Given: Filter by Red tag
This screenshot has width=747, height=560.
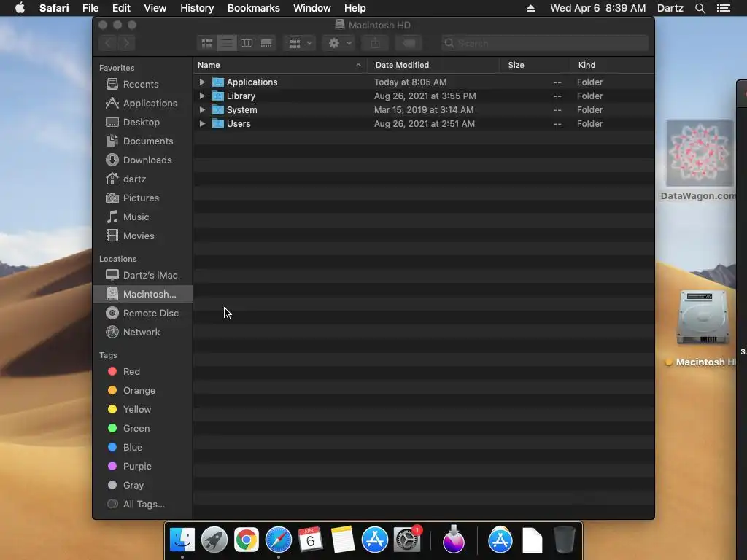Looking at the screenshot, I should click(x=143, y=371).
